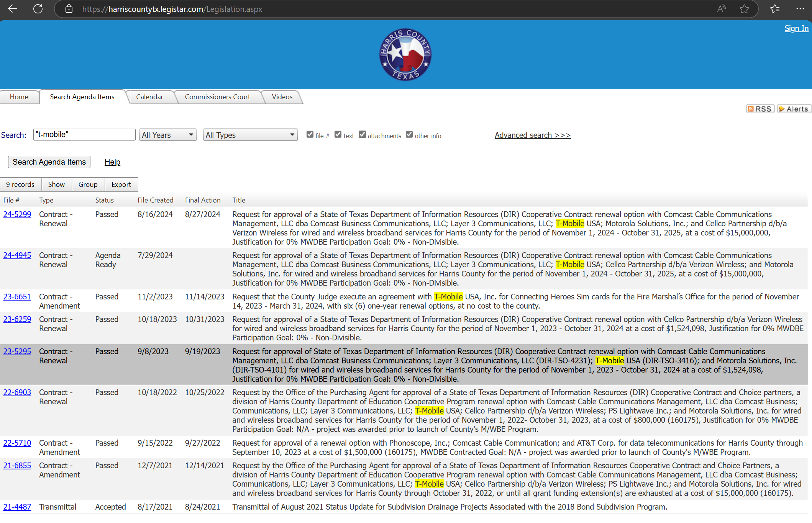812x523 pixels.
Task: Open the Commissioners Court tab
Action: point(217,97)
